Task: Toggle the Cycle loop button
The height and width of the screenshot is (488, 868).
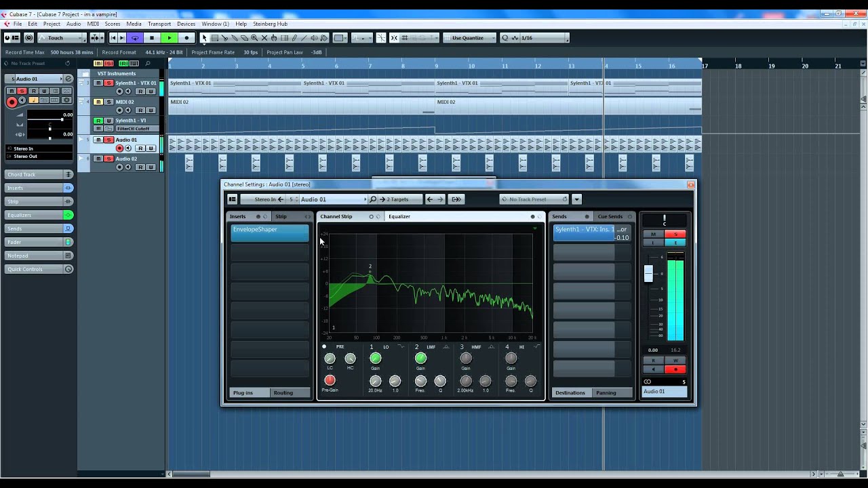Action: click(135, 38)
